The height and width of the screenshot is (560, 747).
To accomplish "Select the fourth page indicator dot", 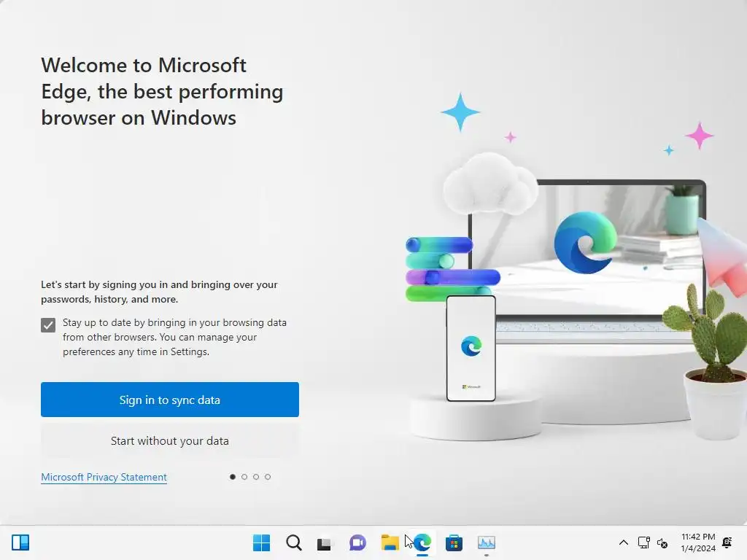I will click(x=268, y=477).
